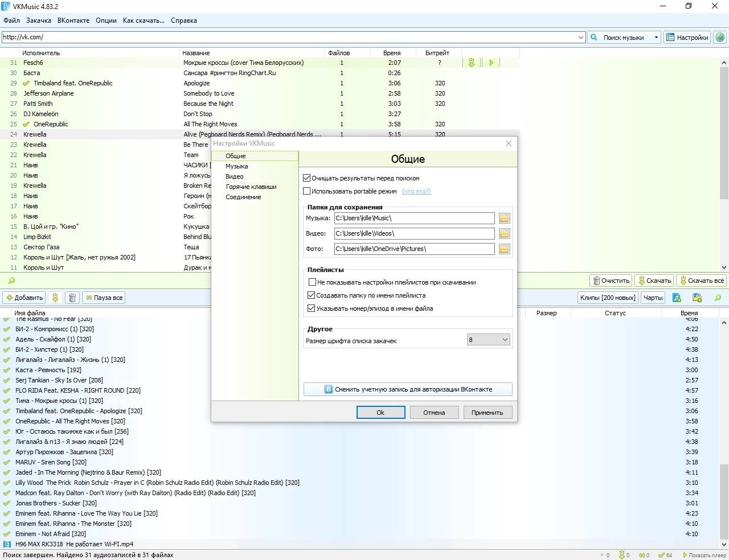Open the ВКонтакте menu

point(73,20)
